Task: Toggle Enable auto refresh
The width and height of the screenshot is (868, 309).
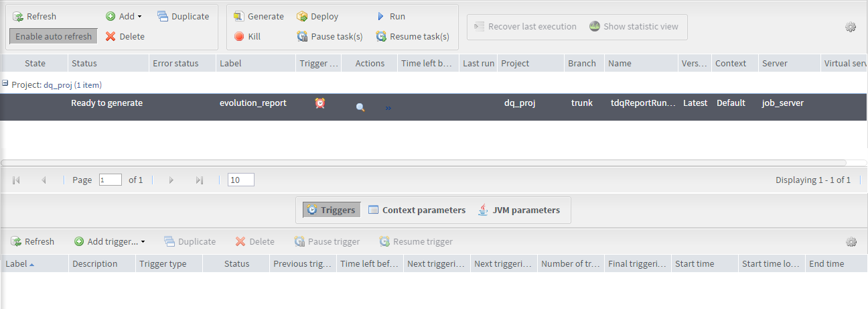Action: pos(54,36)
